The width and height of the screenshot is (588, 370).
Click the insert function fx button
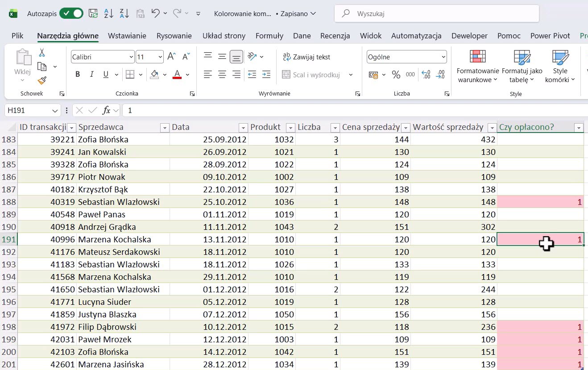click(x=107, y=110)
